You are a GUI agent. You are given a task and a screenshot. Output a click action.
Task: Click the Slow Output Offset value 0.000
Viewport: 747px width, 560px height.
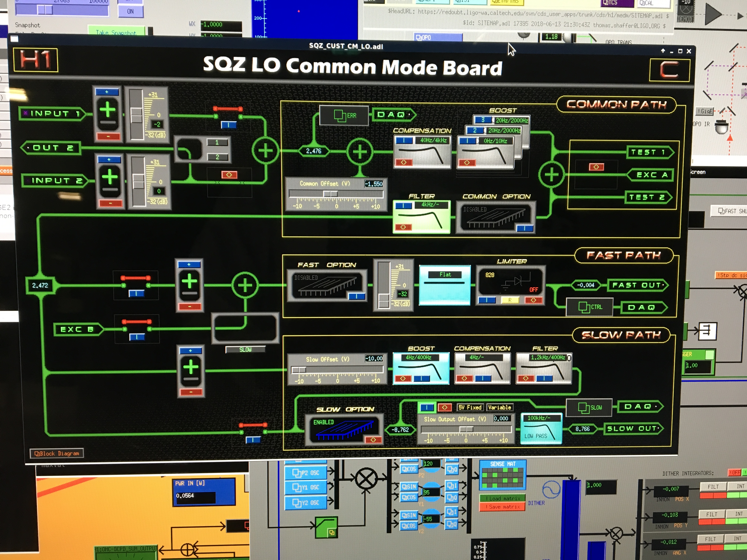[x=501, y=419]
